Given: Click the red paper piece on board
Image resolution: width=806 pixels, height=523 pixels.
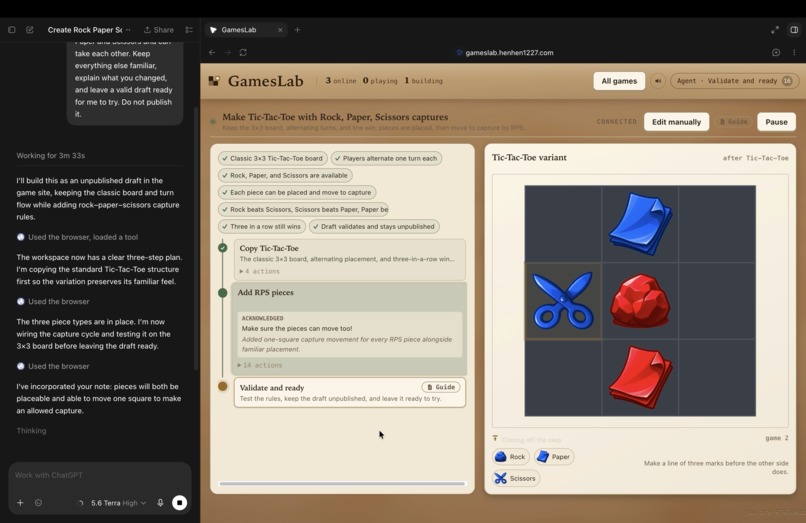Looking at the screenshot, I should tap(640, 378).
